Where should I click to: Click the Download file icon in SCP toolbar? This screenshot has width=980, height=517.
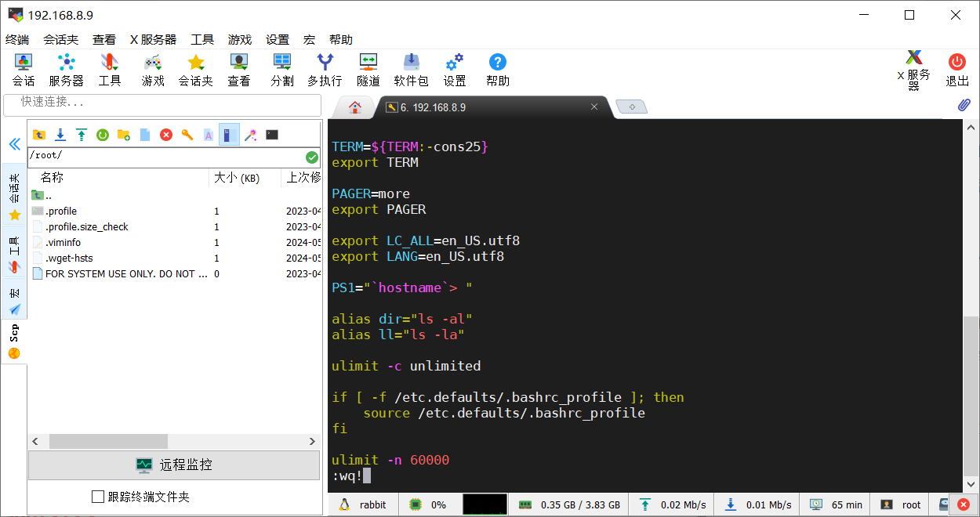point(60,135)
